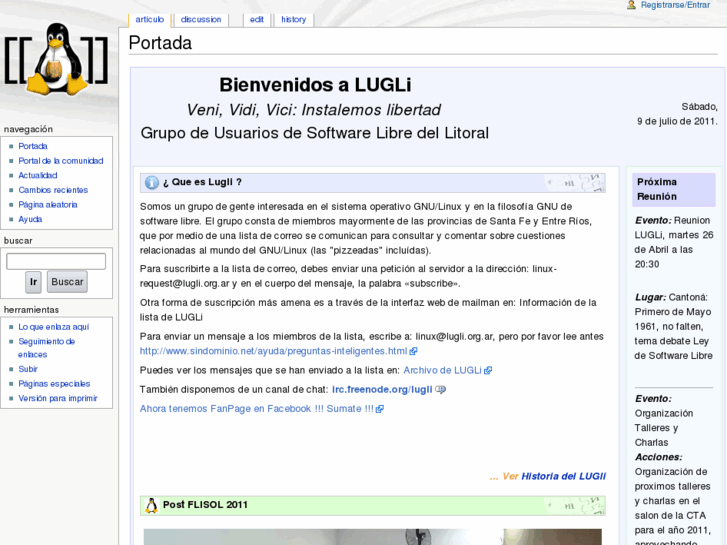This screenshot has width=727, height=545.
Task: Open Registrarse/Entrar login link
Action: point(675,5)
